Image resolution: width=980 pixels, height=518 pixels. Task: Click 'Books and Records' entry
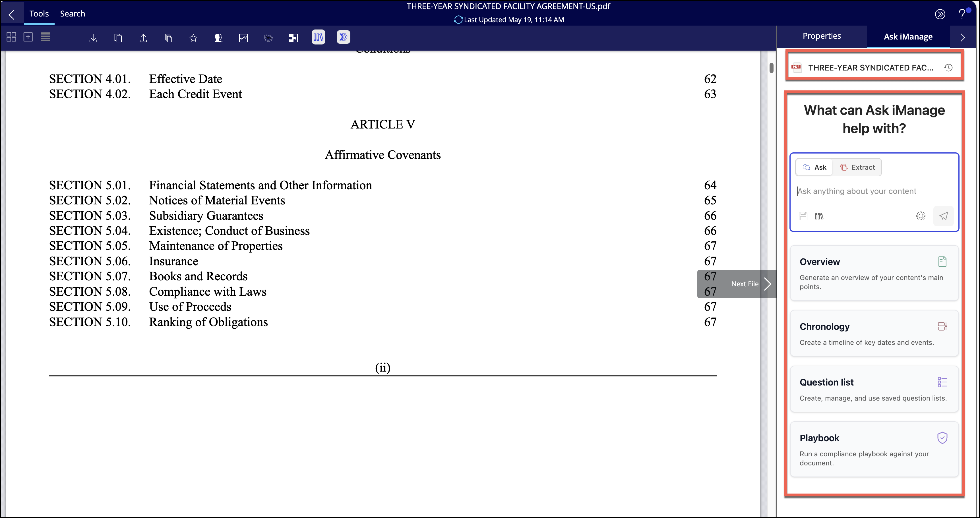(x=198, y=277)
